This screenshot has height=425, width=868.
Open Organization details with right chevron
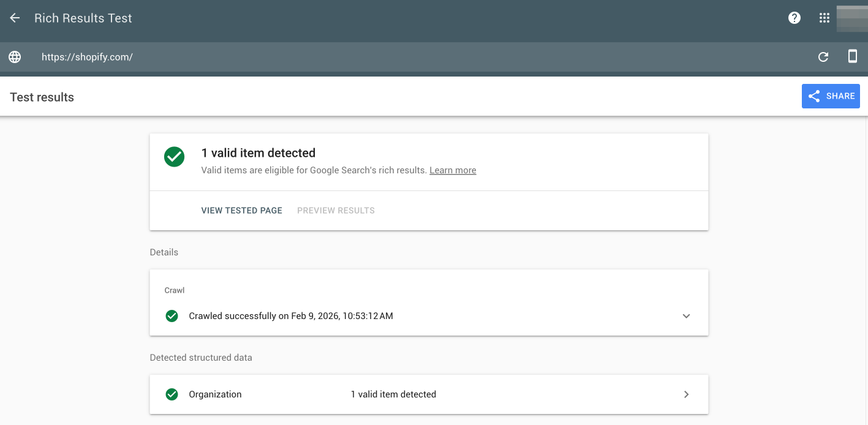tap(686, 394)
